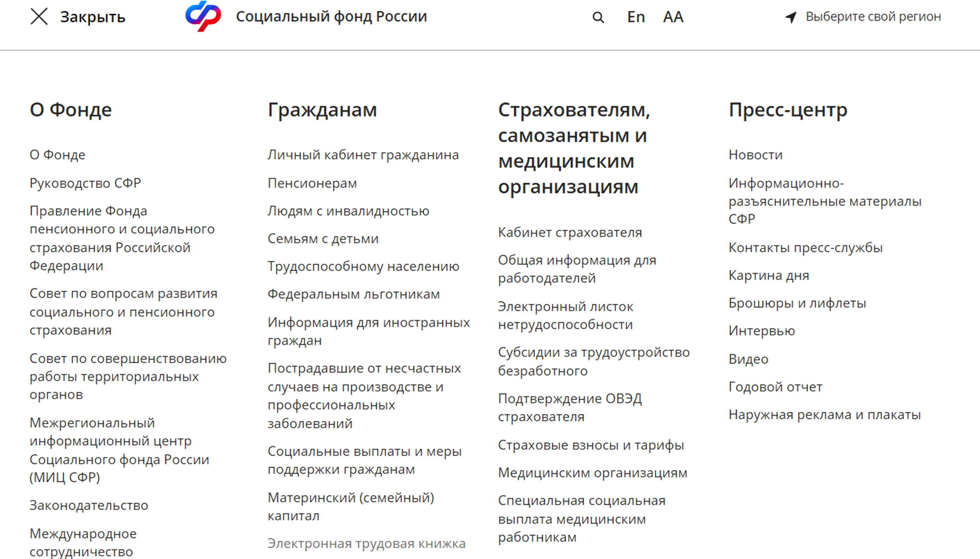Viewport: 980px width, 559px height.
Task: Open Личный кабинет гражданина
Action: (363, 155)
